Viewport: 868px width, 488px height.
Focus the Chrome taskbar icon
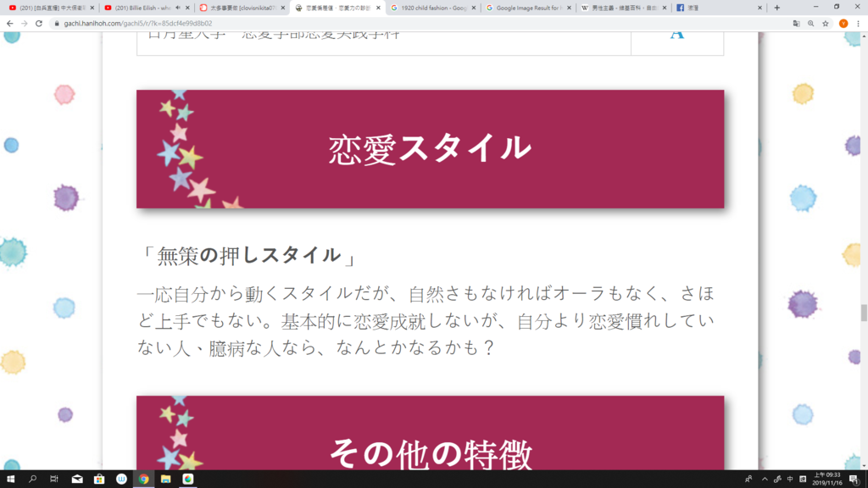click(143, 479)
